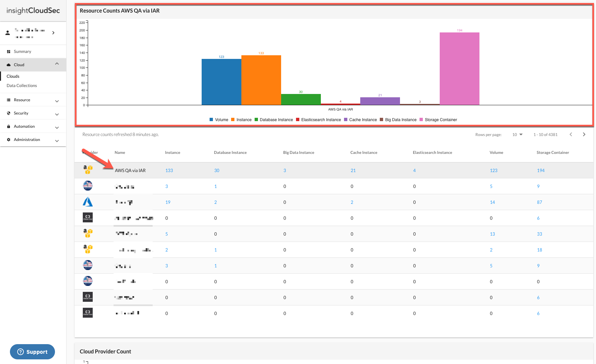The width and height of the screenshot is (596, 364).
Task: Toggle Instance series in chart legend
Action: 241,120
